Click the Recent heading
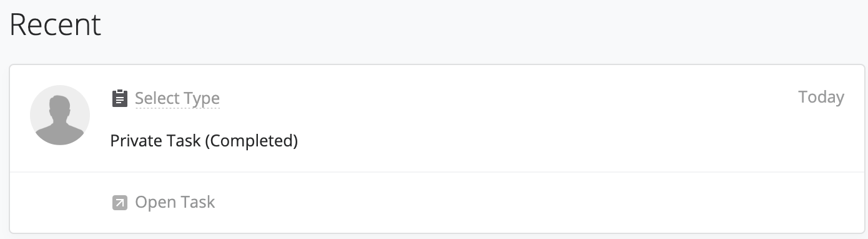 [x=56, y=24]
